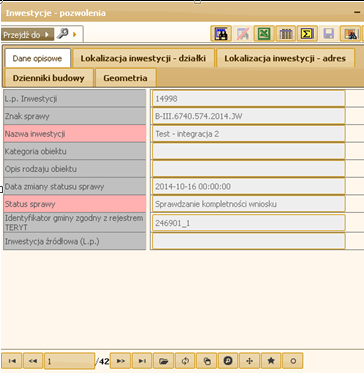Click the empty Inwestycja źródłowa field
This screenshot has width=364, height=373.
(248, 241)
